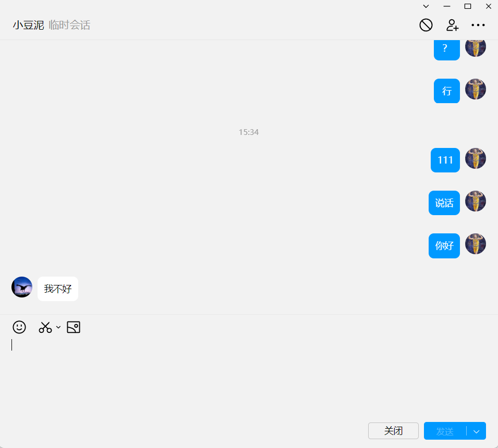Open the emoji picker
The image size is (498, 448).
19,327
